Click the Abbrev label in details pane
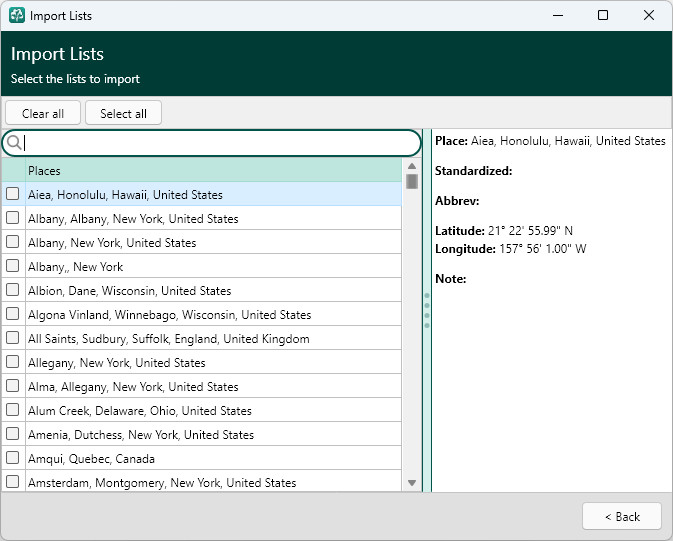673x541 pixels. [457, 201]
